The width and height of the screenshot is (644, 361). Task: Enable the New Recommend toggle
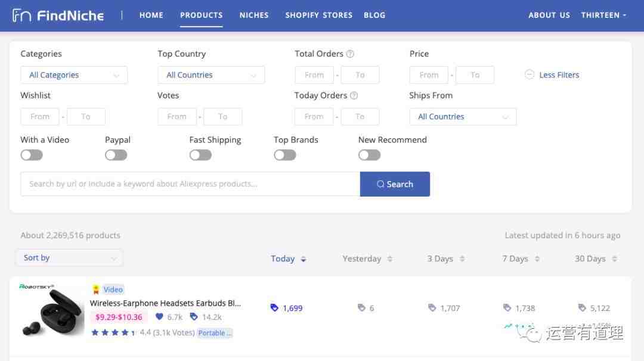click(369, 155)
